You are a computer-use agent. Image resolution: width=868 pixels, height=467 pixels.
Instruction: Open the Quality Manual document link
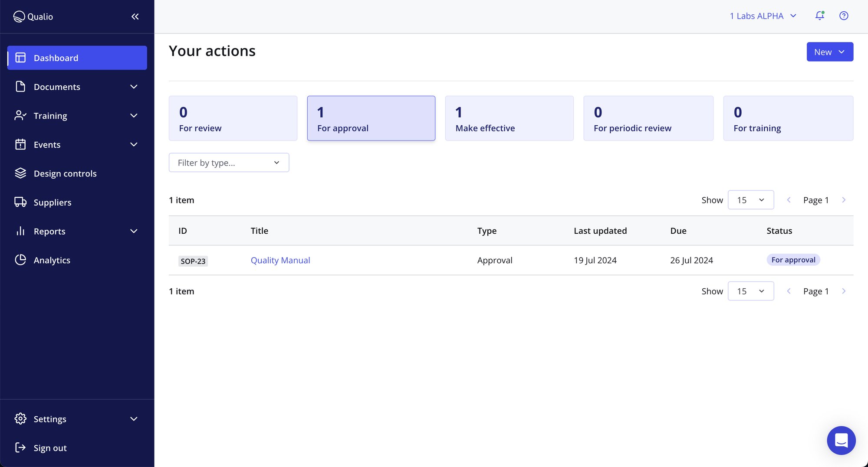[280, 260]
